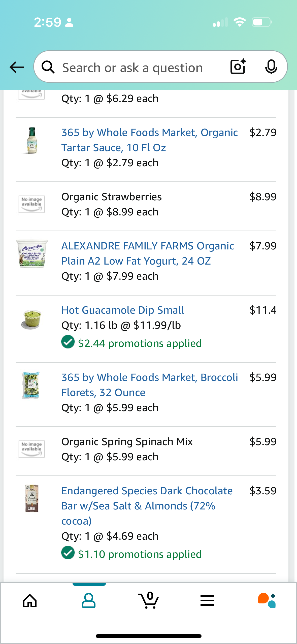This screenshot has height=644, width=297.
Task: Tap the magnifier search icon
Action: click(48, 67)
